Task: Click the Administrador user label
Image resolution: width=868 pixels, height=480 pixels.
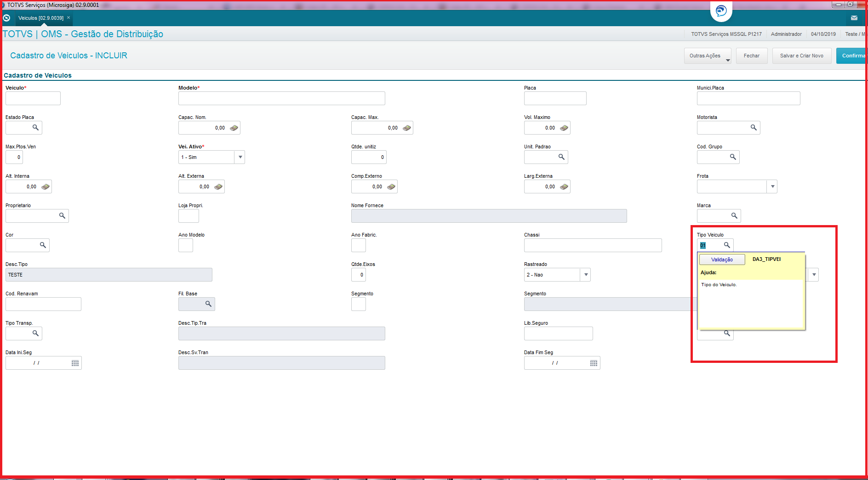Action: [x=786, y=34]
